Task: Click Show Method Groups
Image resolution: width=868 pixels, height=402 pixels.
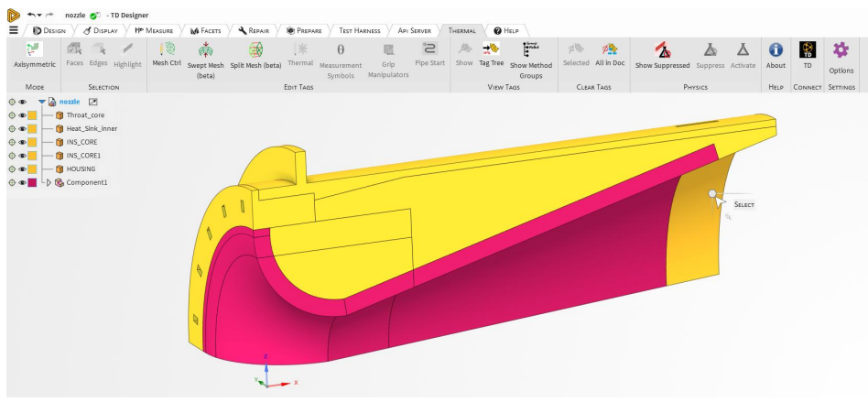Action: [531, 60]
